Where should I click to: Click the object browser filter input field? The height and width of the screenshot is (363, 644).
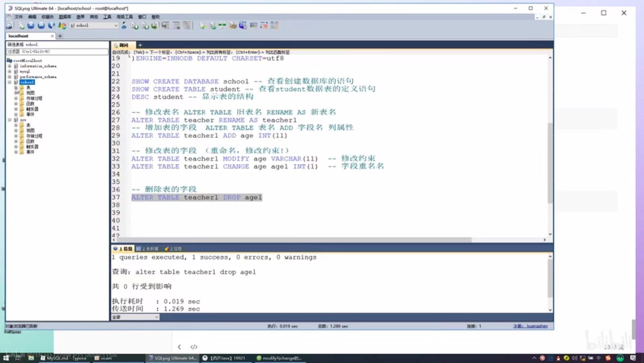tap(57, 52)
